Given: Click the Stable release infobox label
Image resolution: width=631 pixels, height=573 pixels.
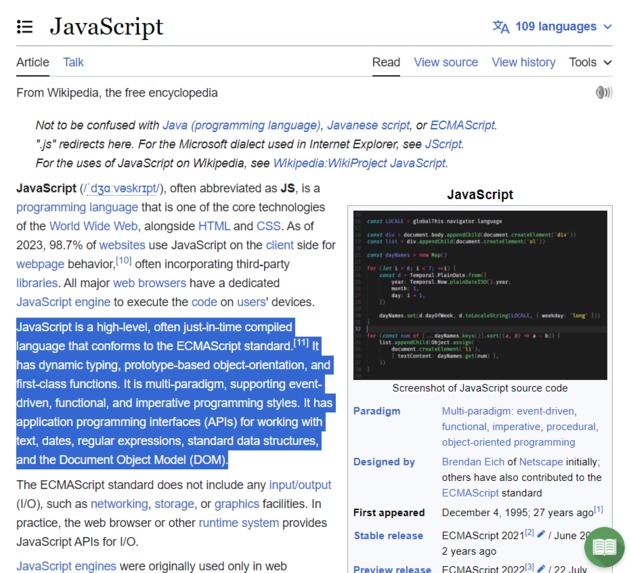Looking at the screenshot, I should (x=388, y=536).
